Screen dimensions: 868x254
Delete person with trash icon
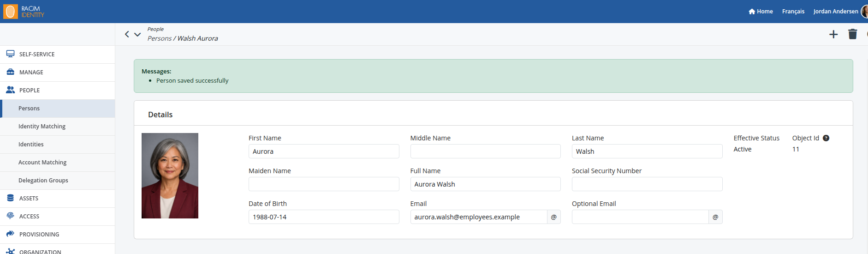coord(853,34)
